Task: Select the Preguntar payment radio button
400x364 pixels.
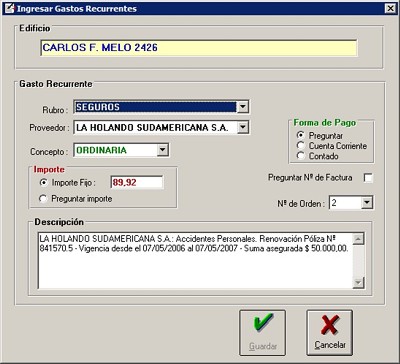Action: tap(301, 136)
